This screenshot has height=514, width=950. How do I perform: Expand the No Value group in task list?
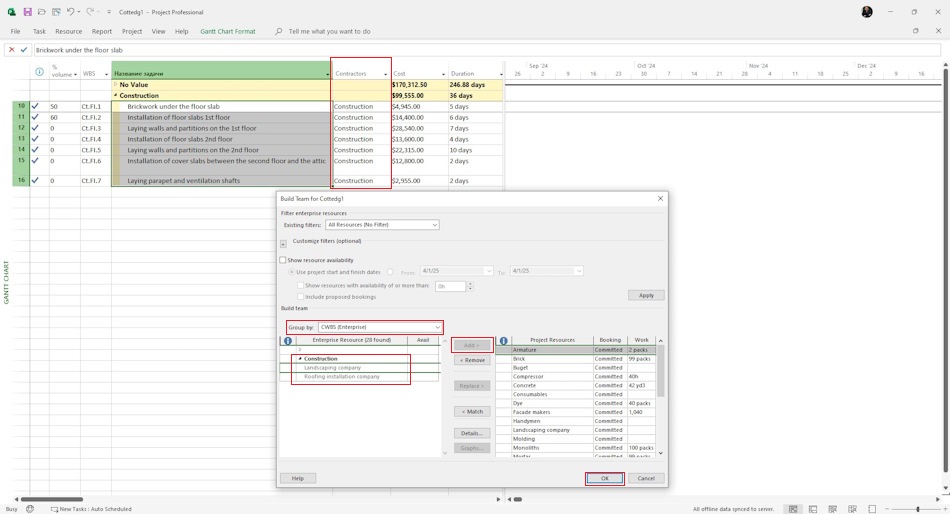[115, 84]
